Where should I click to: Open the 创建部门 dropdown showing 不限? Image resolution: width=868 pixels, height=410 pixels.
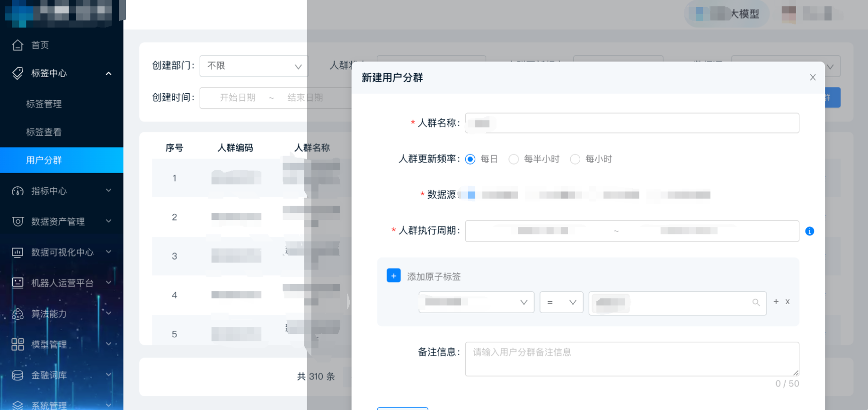[254, 66]
